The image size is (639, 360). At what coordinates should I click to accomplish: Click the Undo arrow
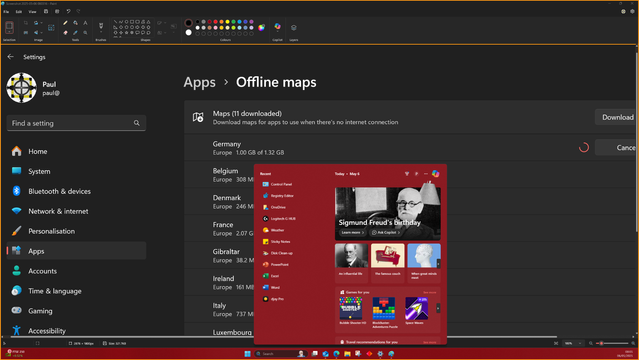68,11
